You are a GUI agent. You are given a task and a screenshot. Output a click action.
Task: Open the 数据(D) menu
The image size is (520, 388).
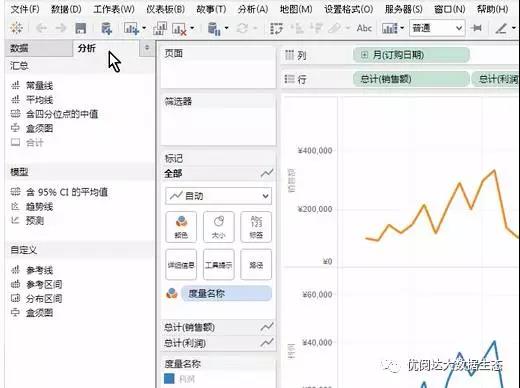tap(66, 9)
